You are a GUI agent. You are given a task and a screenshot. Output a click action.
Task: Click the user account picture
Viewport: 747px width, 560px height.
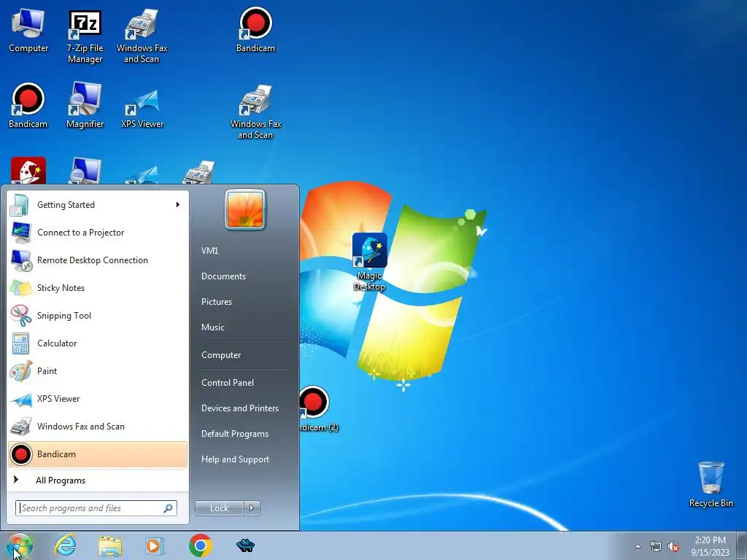245,209
